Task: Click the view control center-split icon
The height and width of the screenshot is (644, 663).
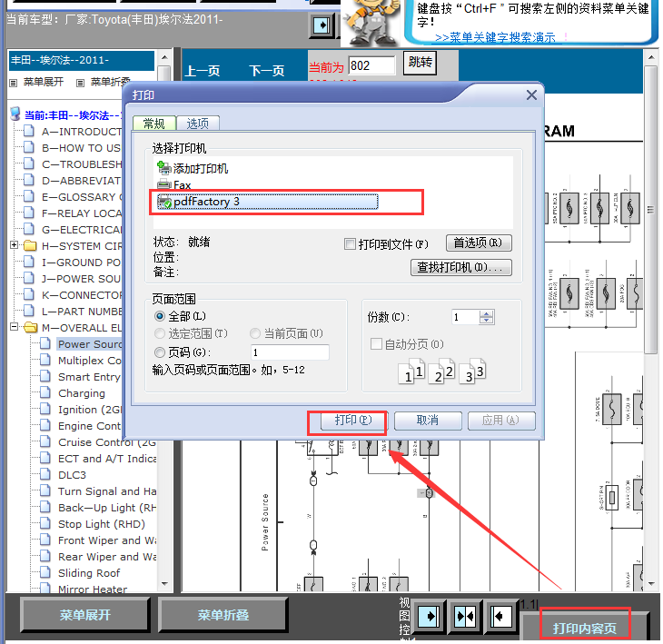Action: (x=464, y=616)
